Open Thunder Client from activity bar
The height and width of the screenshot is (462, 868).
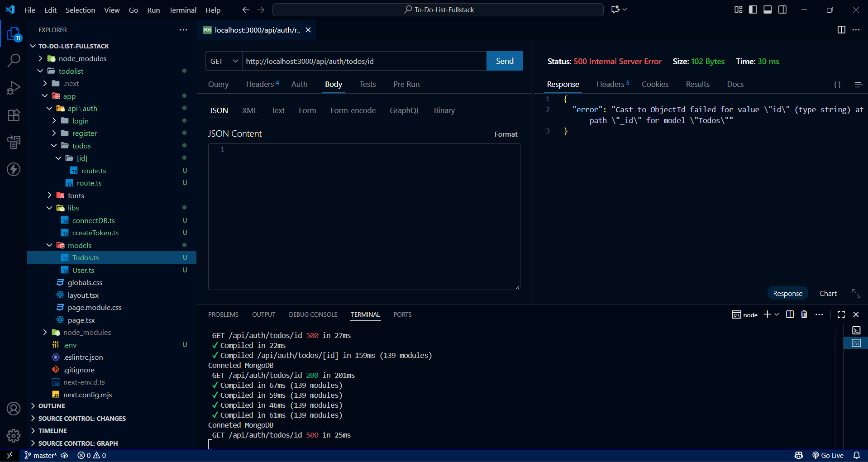click(x=14, y=169)
